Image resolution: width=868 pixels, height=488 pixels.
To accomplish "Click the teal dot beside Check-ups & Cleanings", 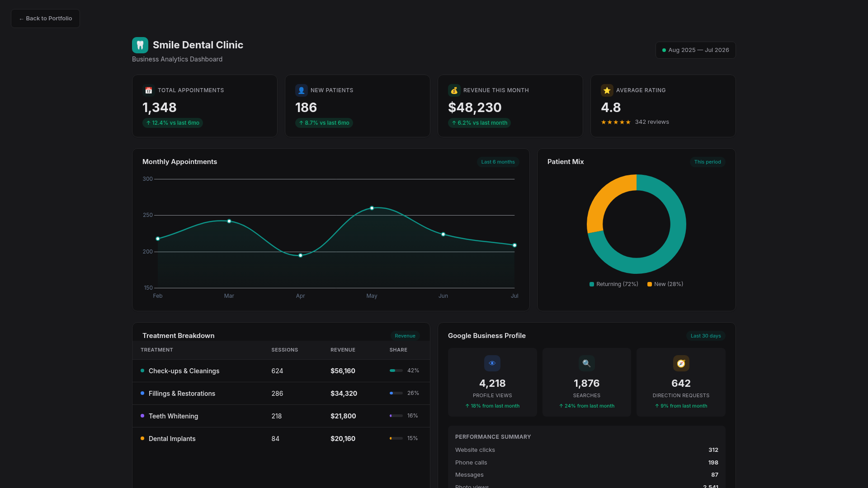I will [142, 371].
